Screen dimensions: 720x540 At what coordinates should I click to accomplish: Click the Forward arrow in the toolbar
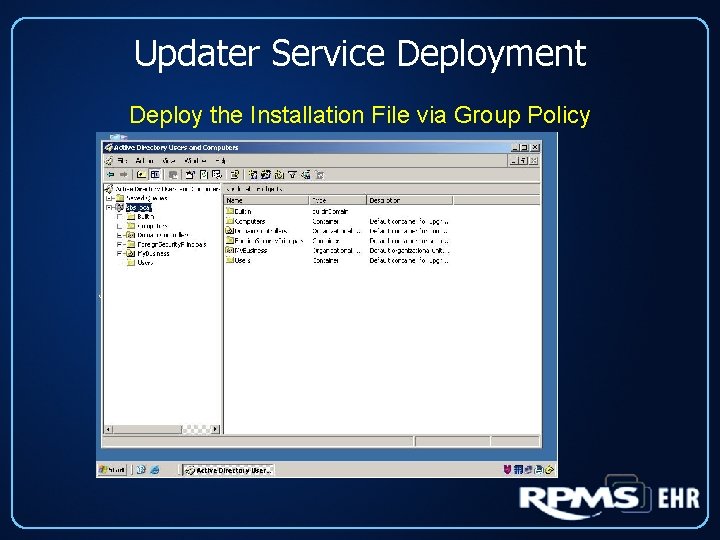(x=124, y=175)
